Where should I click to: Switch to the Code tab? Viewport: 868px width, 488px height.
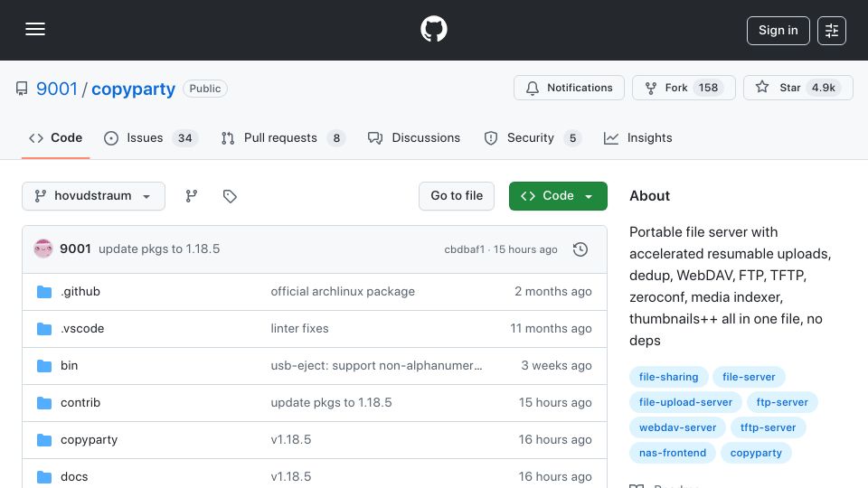[x=55, y=137]
